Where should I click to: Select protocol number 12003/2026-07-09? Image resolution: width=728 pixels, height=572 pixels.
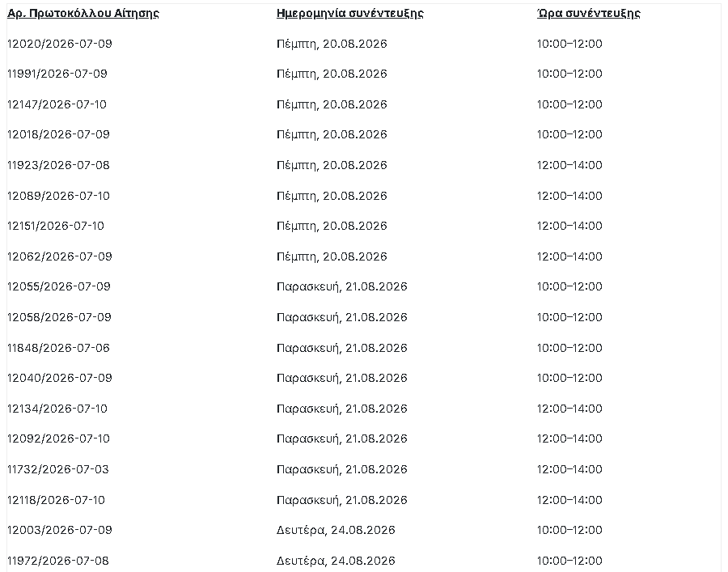tap(59, 530)
